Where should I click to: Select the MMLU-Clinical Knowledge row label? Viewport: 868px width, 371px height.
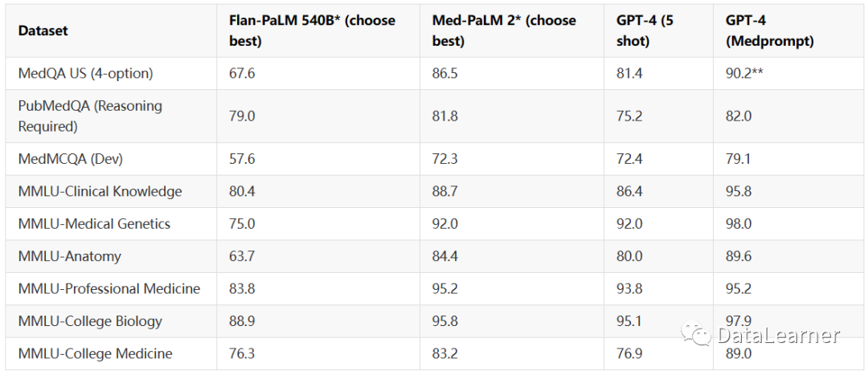point(100,191)
